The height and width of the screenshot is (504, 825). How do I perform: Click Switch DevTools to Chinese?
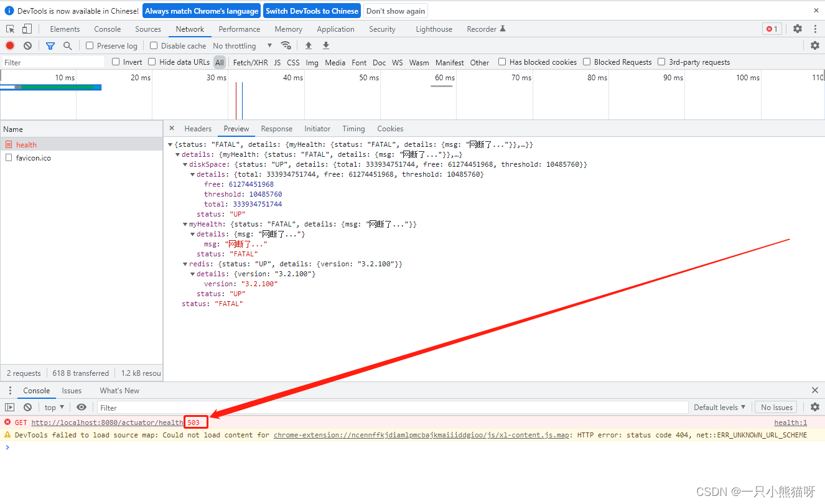[x=312, y=11]
